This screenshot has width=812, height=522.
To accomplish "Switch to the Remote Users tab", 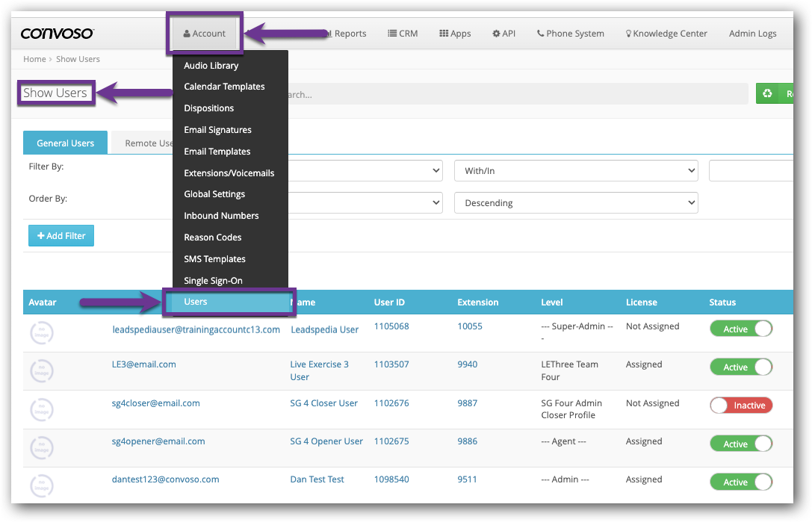I will 143,143.
